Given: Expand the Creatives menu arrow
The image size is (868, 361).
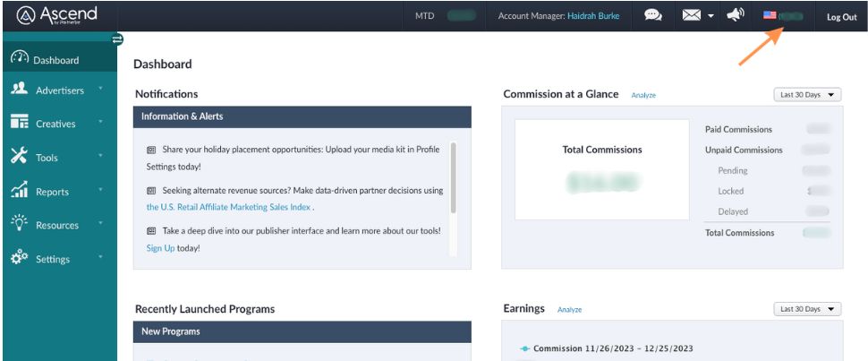Looking at the screenshot, I should 100,123.
